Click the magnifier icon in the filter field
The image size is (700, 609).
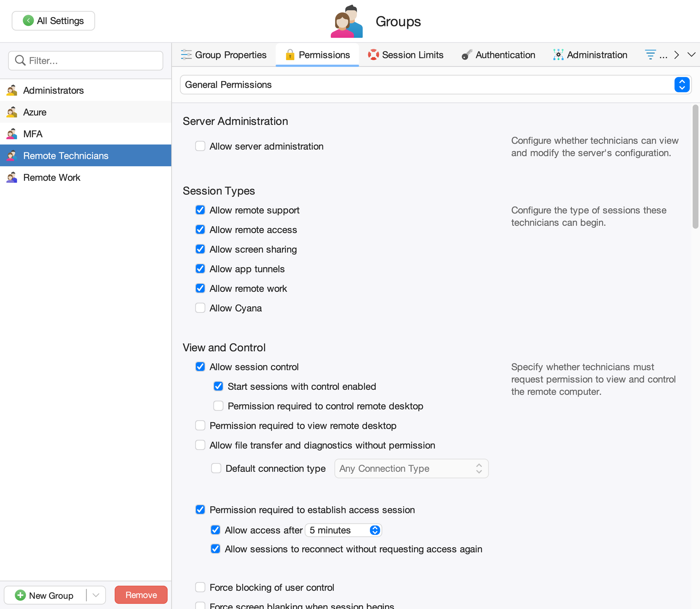tap(20, 60)
